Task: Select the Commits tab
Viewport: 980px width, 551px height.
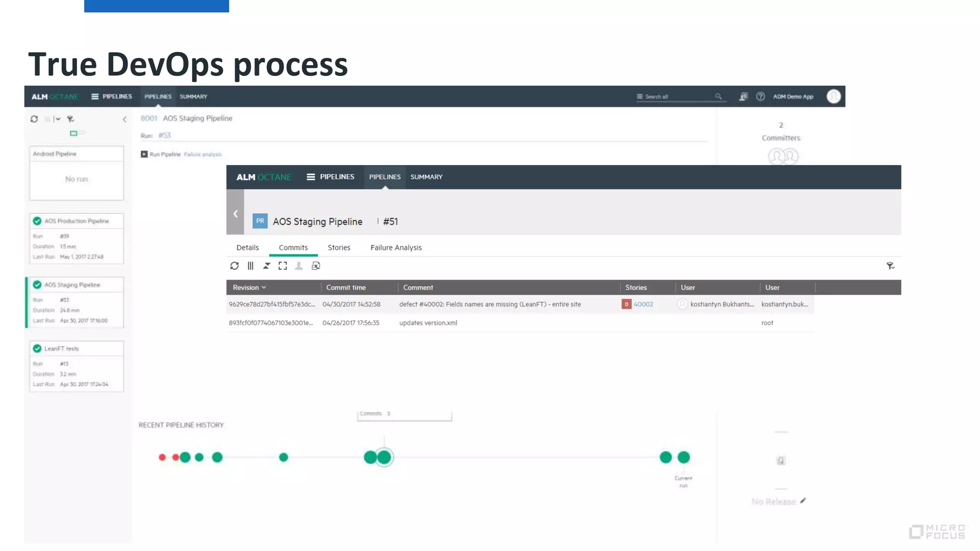Action: [293, 248]
